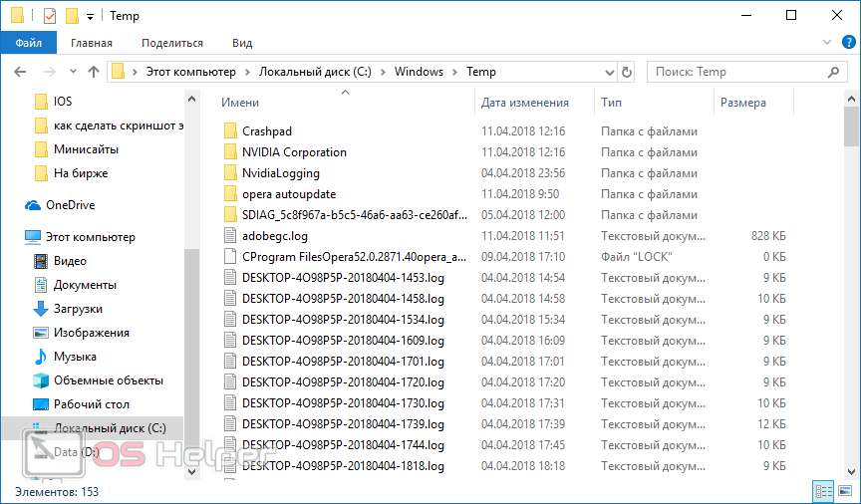This screenshot has width=861, height=504.
Task: Open Видео in the navigation pane
Action: (x=70, y=261)
